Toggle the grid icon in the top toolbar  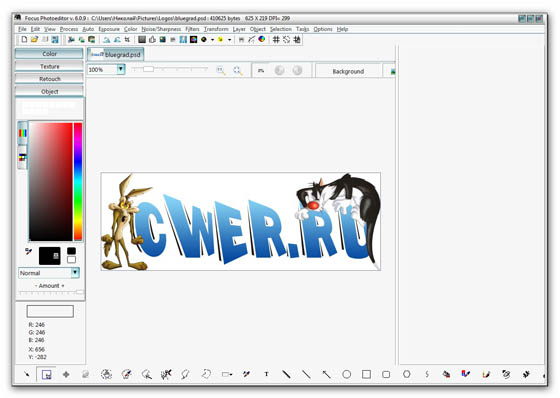276,39
